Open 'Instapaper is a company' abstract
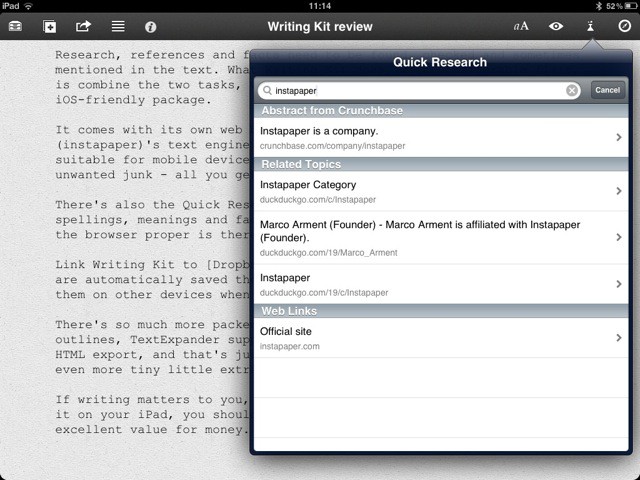The image size is (640, 480). 440,137
